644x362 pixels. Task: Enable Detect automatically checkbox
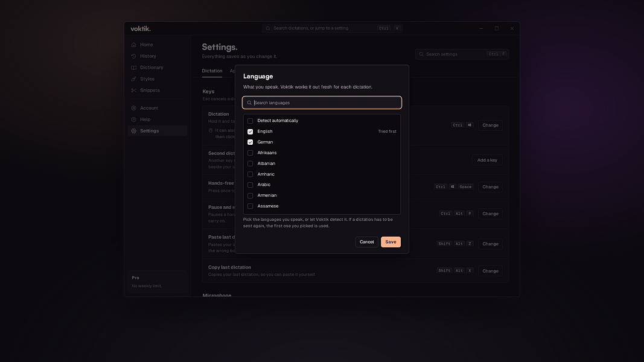click(250, 121)
